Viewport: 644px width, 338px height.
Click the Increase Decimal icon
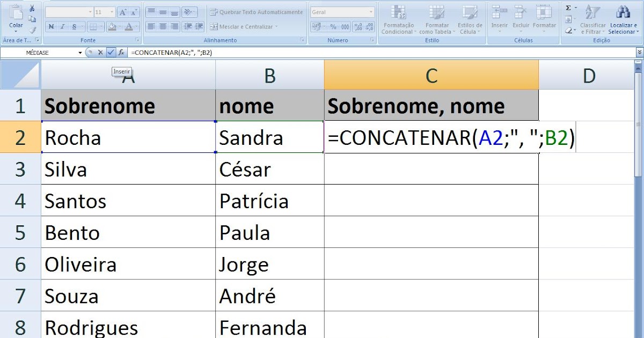[357, 27]
